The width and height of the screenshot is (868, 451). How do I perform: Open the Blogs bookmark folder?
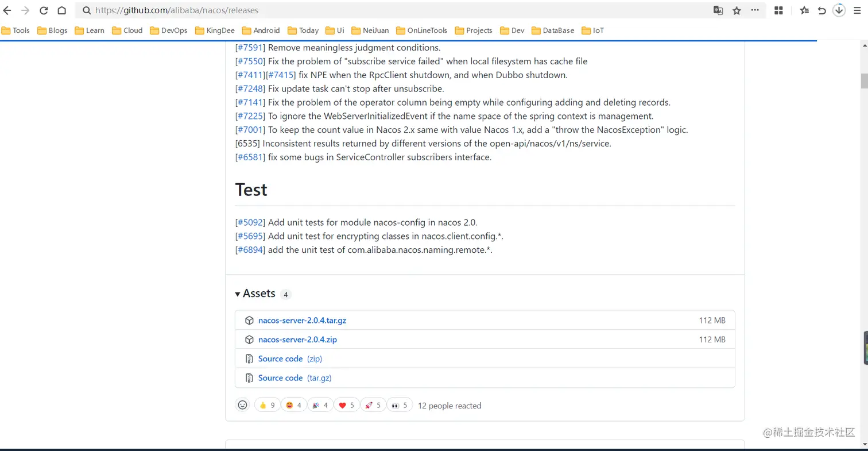[x=52, y=30]
